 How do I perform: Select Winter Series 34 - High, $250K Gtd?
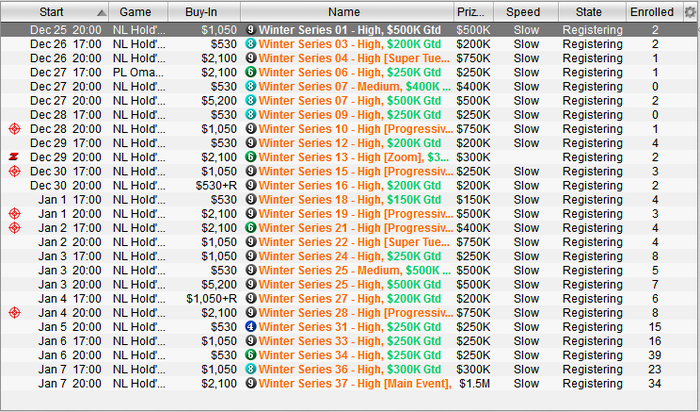(x=350, y=355)
